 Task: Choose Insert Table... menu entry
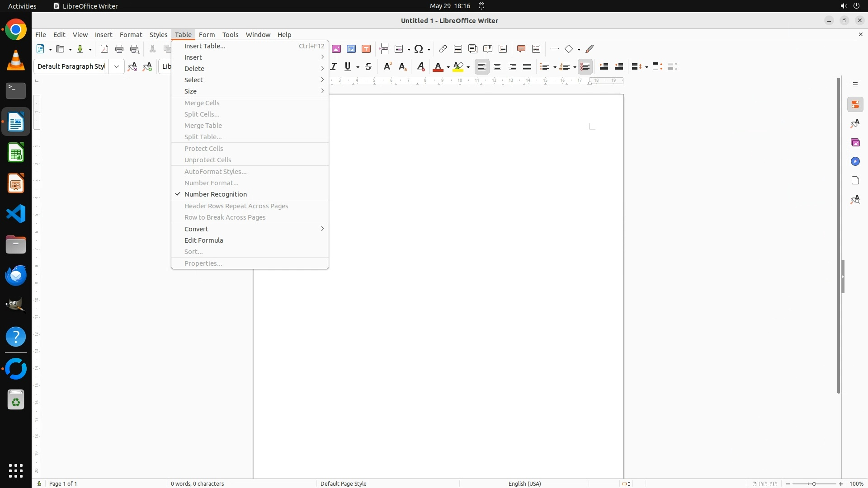click(205, 46)
